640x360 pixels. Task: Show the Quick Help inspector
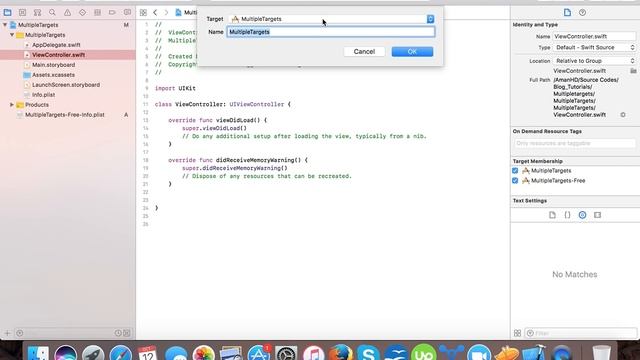582,13
